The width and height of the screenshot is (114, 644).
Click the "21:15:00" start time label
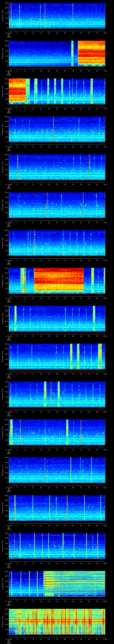9,450
